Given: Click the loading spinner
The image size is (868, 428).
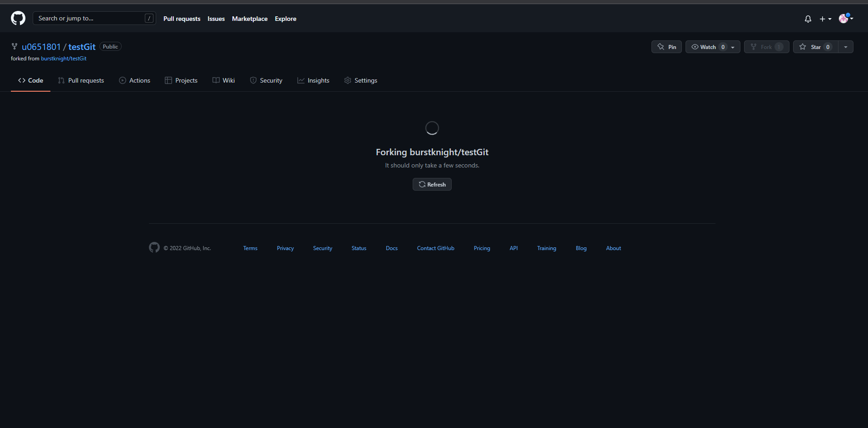Looking at the screenshot, I should pos(432,128).
